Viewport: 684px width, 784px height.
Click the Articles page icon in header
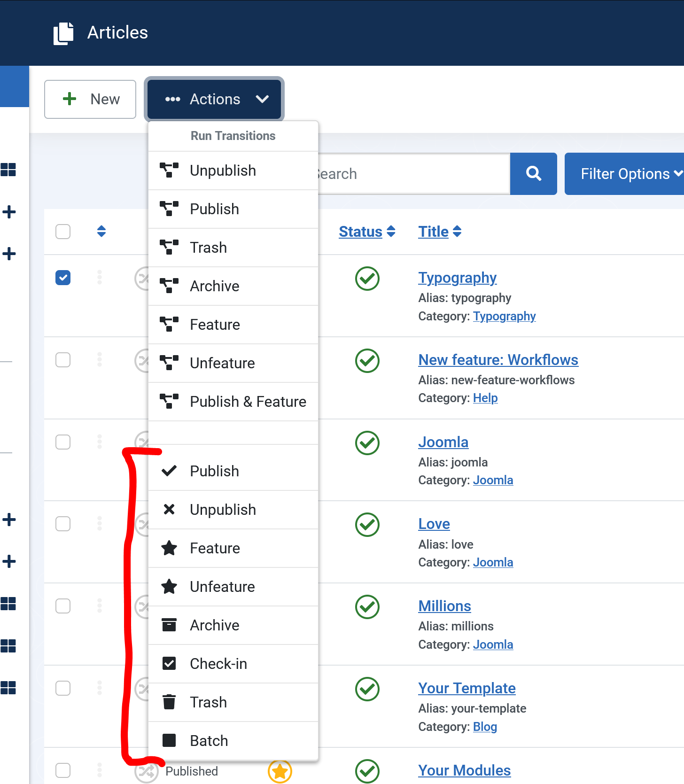pyautogui.click(x=63, y=33)
